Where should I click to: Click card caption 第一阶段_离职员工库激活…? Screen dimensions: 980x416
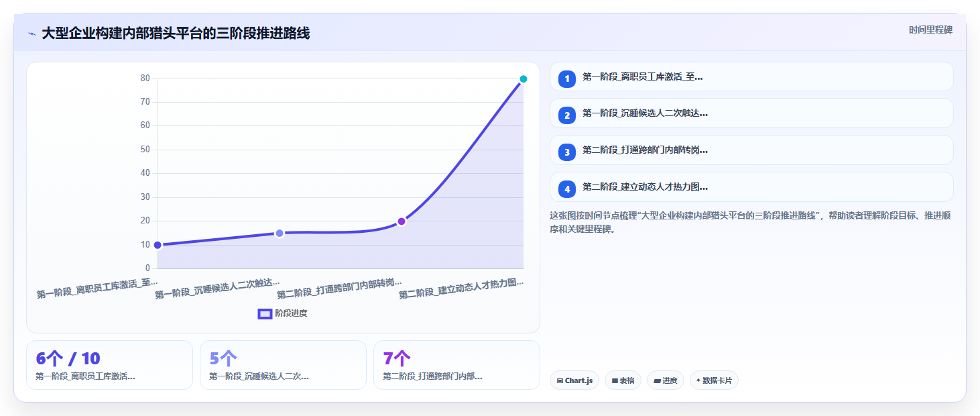click(x=85, y=376)
